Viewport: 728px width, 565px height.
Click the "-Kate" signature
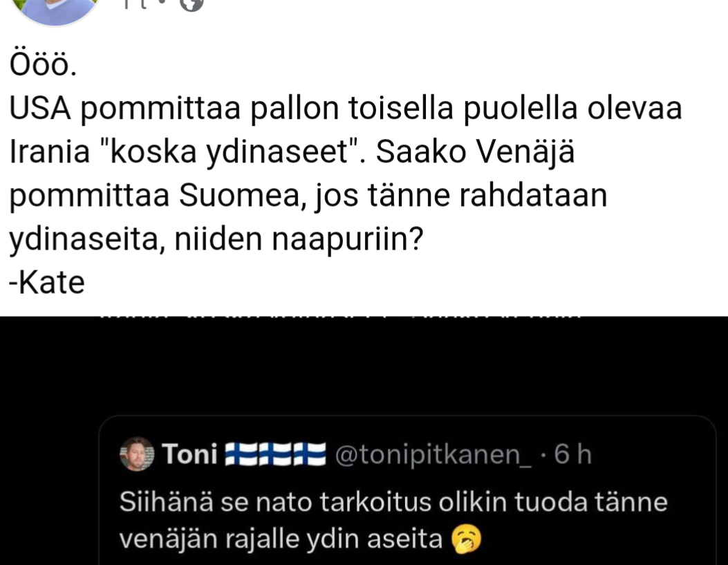click(47, 282)
